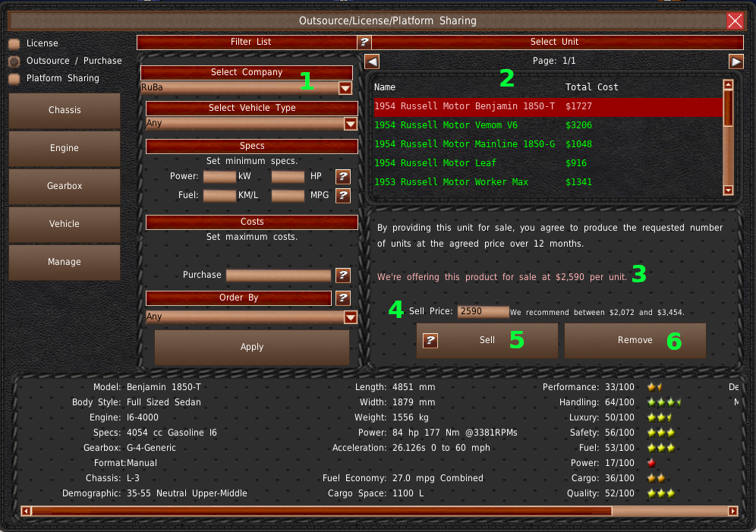Go to previous page with left arrow
This screenshot has height=532, width=756.
372,61
